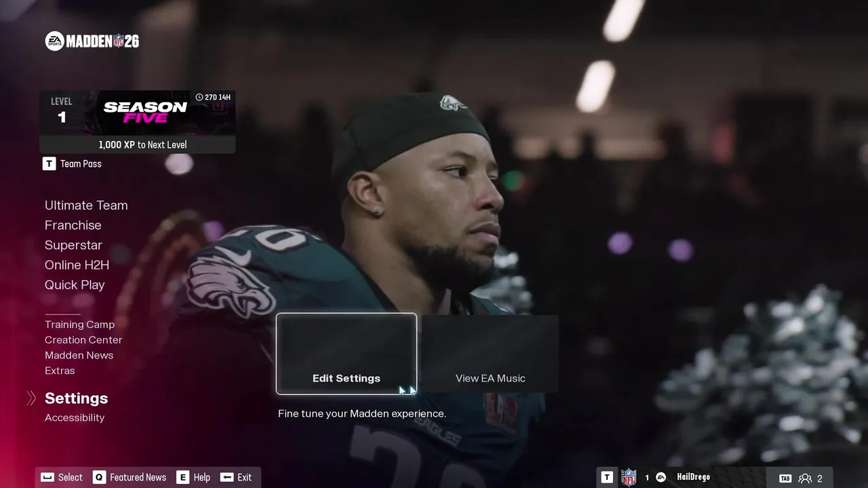Open the Creation Center

tap(83, 340)
